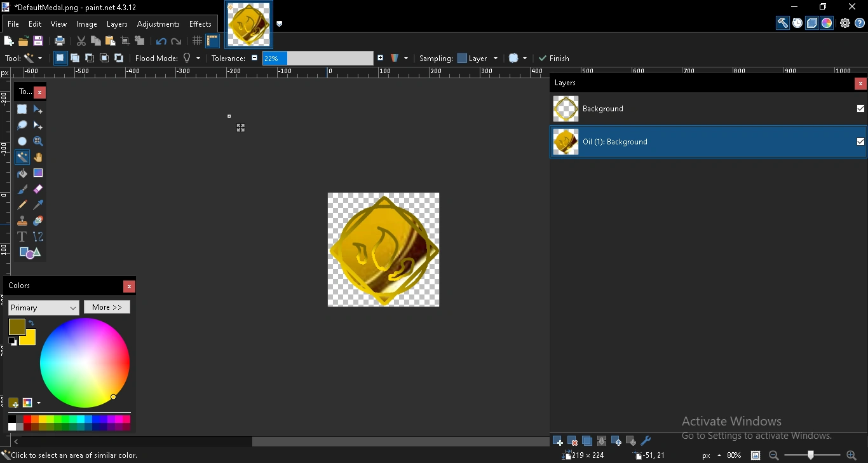Open the selection clipping mode dropdown

518,59
